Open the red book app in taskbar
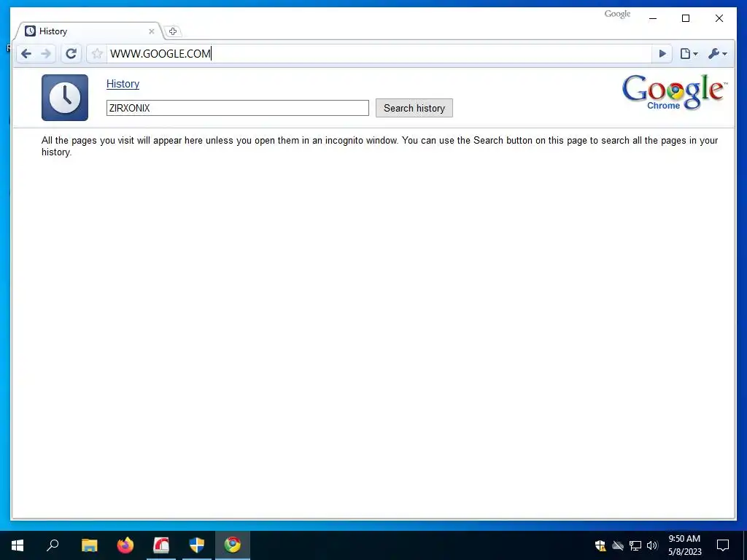 (x=161, y=545)
